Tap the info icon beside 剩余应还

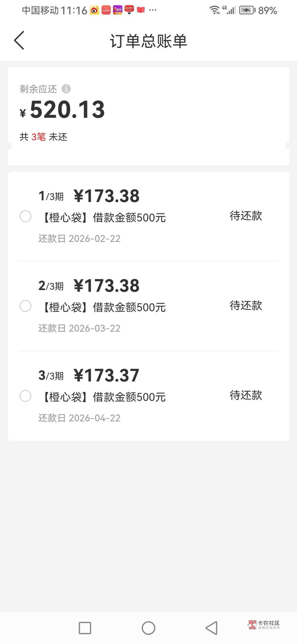click(66, 89)
